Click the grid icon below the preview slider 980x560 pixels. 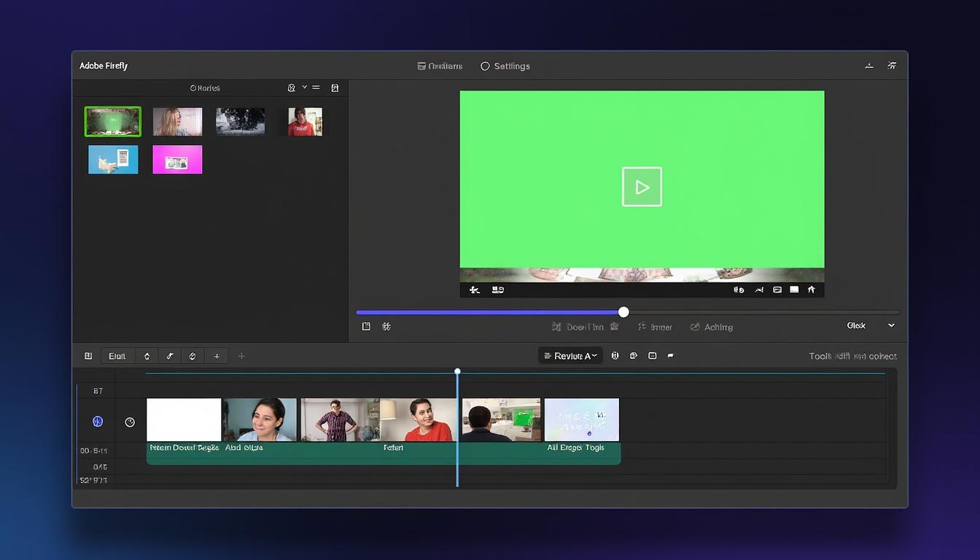pos(386,327)
